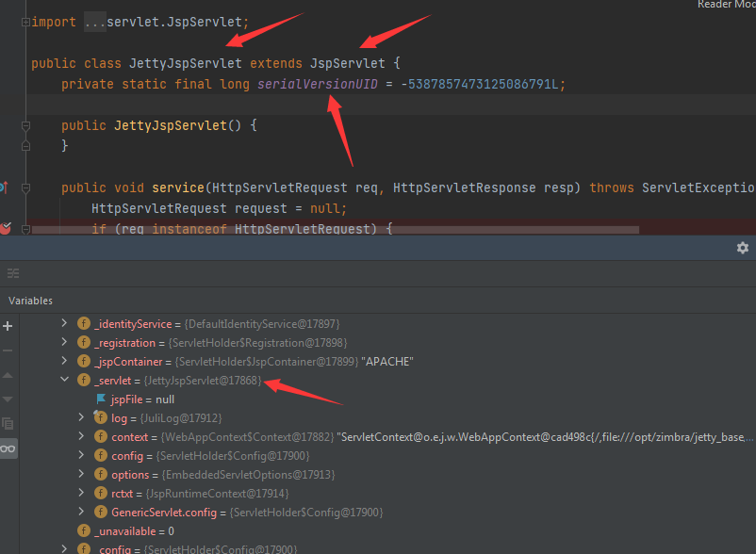Click the override method gutter icon beside service
The width and height of the screenshot is (756, 554).
coord(4,187)
